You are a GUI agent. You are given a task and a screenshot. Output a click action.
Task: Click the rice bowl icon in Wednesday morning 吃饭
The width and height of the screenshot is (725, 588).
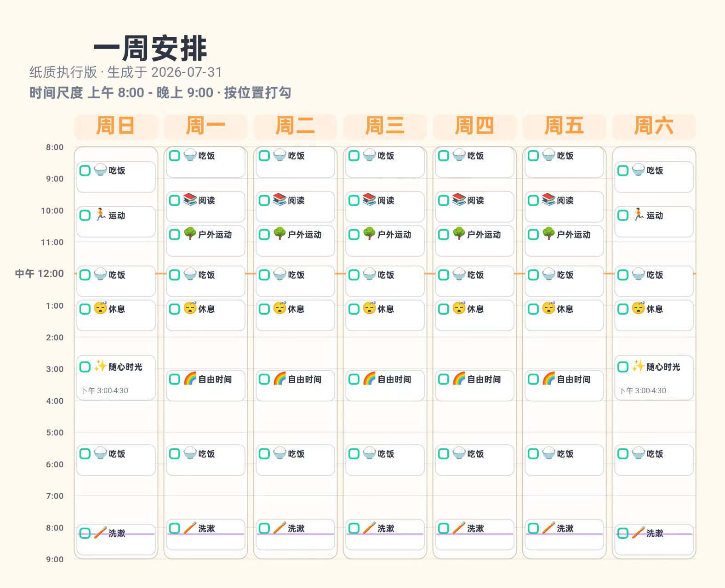coord(369,155)
